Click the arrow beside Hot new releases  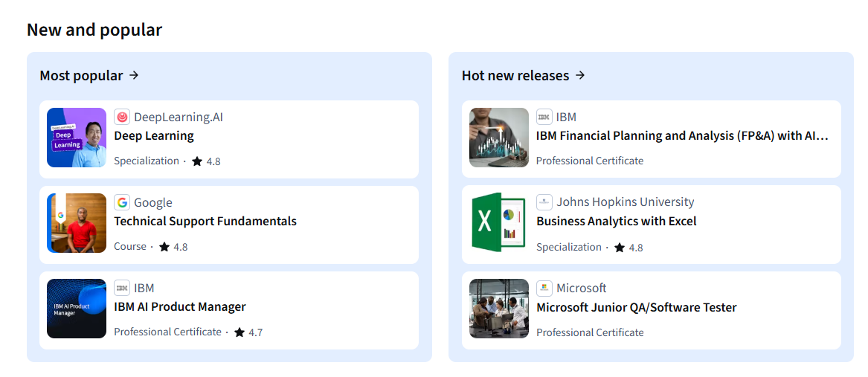pyautogui.click(x=579, y=75)
